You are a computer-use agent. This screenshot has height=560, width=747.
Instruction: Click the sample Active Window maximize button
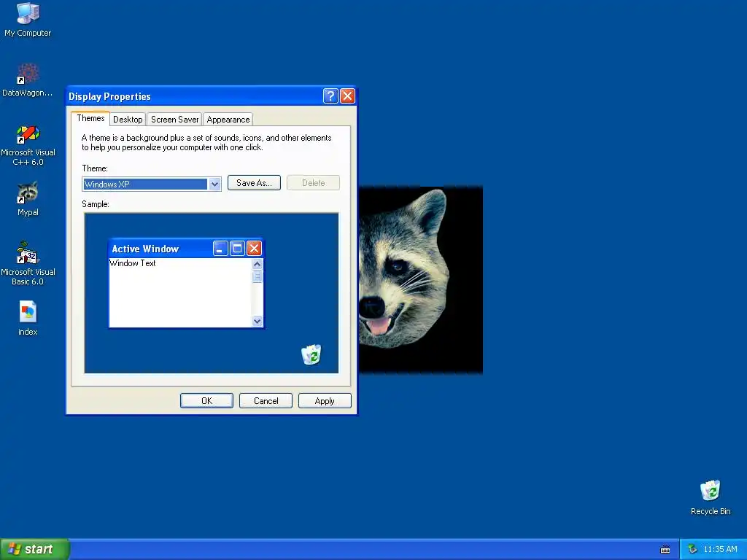pos(237,248)
